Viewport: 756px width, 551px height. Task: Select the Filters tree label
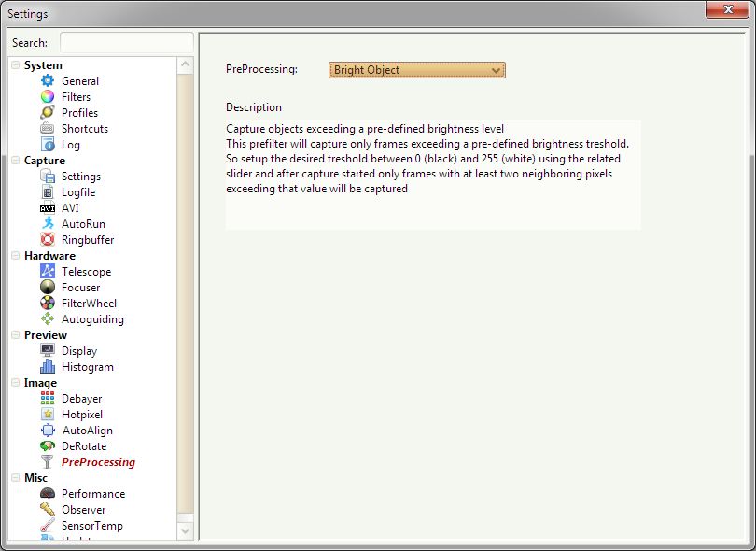coord(76,97)
